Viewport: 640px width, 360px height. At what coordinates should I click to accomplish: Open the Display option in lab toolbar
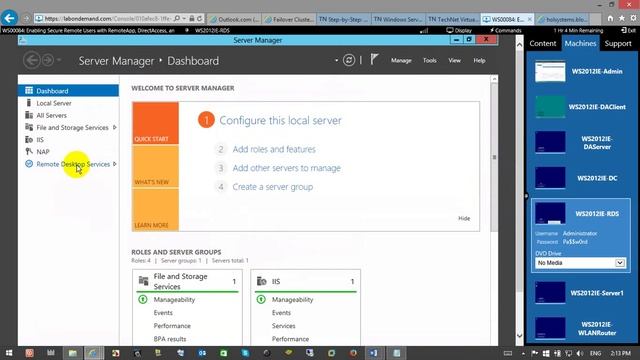point(459,30)
